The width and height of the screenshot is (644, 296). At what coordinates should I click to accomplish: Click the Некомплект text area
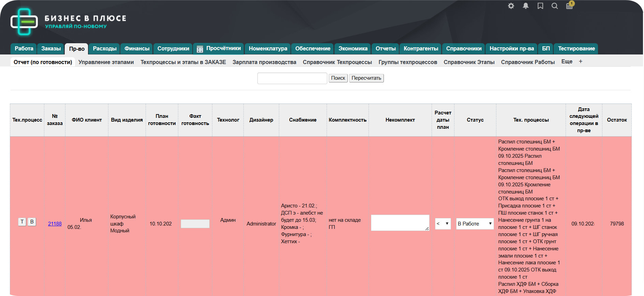[400, 223]
